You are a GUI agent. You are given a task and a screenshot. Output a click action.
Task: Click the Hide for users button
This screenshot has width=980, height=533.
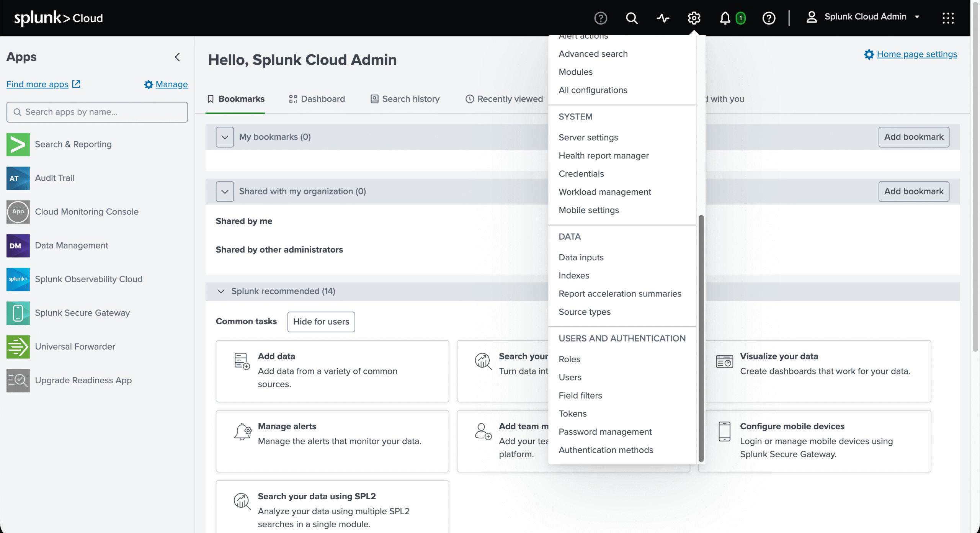[x=321, y=322]
